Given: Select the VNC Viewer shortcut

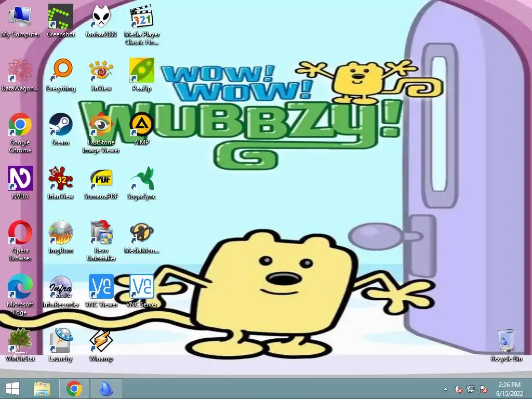Looking at the screenshot, I should click(101, 291).
